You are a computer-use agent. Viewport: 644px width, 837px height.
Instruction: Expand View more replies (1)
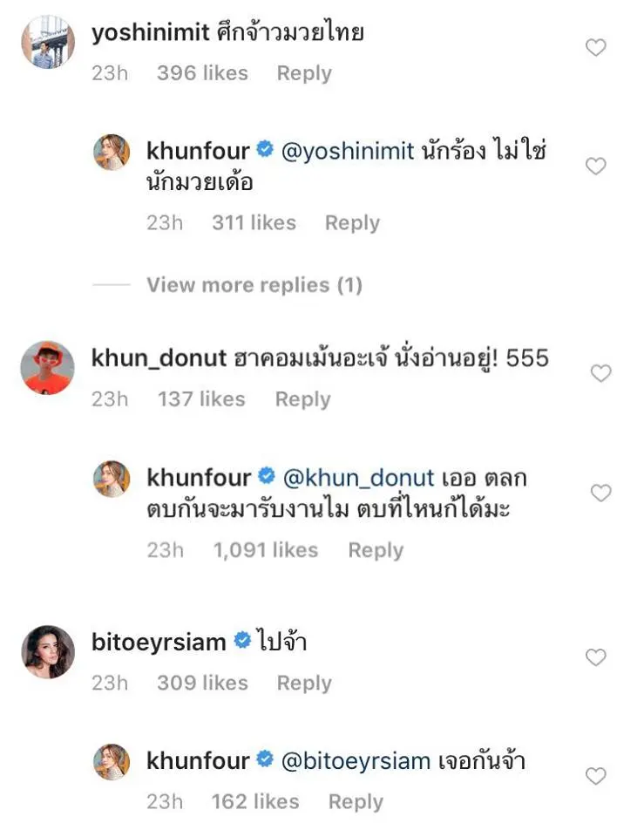254,285
